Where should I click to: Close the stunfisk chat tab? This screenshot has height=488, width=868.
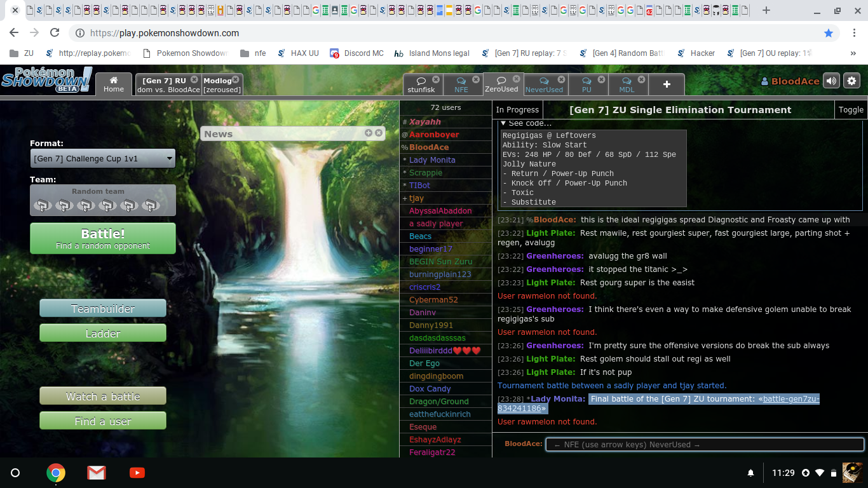[436, 79]
